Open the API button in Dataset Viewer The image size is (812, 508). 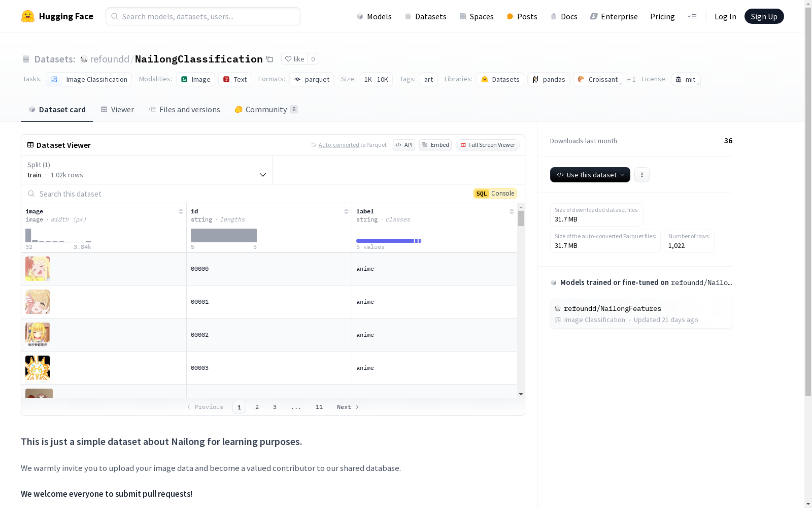(404, 145)
